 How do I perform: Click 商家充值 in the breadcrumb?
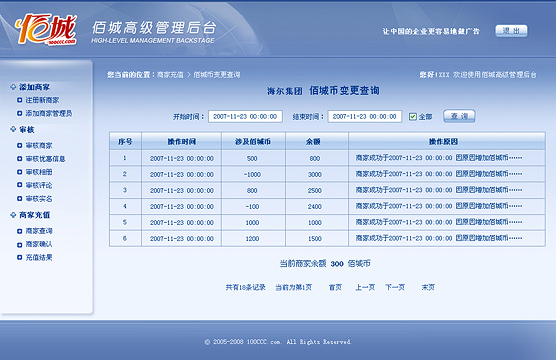(x=171, y=75)
